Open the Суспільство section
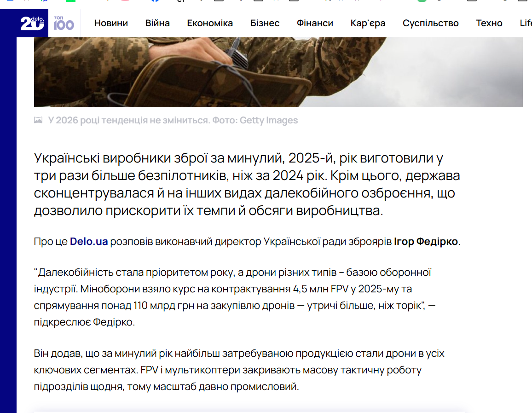The width and height of the screenshot is (532, 413). 431,23
